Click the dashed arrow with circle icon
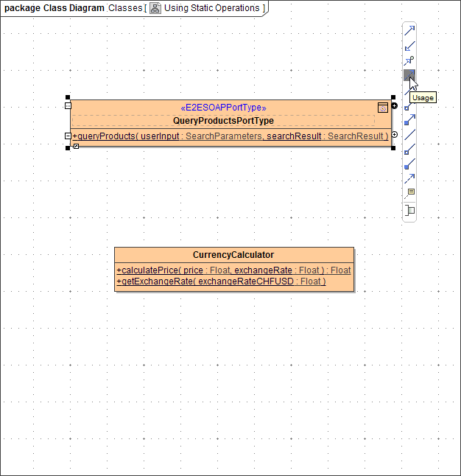Screen dimensions: 461x476 pos(409,60)
